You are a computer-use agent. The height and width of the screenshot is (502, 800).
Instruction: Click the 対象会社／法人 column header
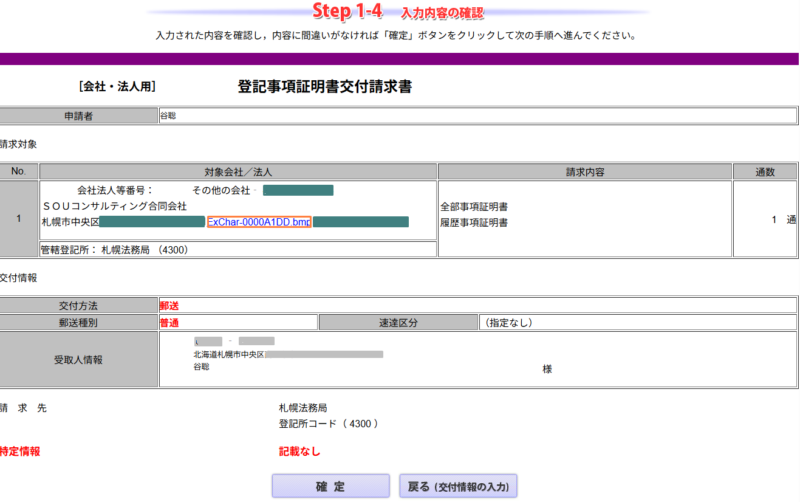click(237, 172)
